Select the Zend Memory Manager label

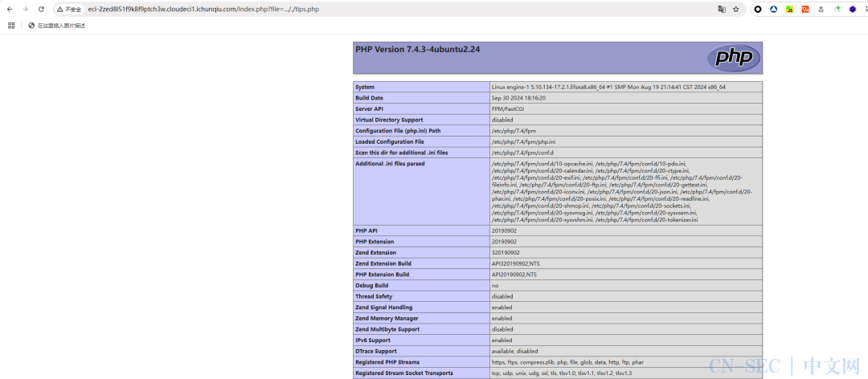(x=387, y=319)
